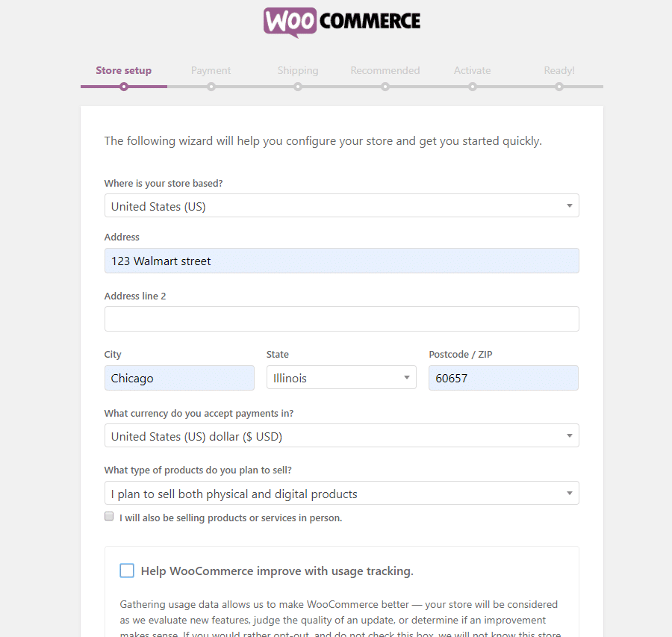The height and width of the screenshot is (637, 672).
Task: Click the Address input containing 123 Walmart street
Action: pyautogui.click(x=341, y=261)
